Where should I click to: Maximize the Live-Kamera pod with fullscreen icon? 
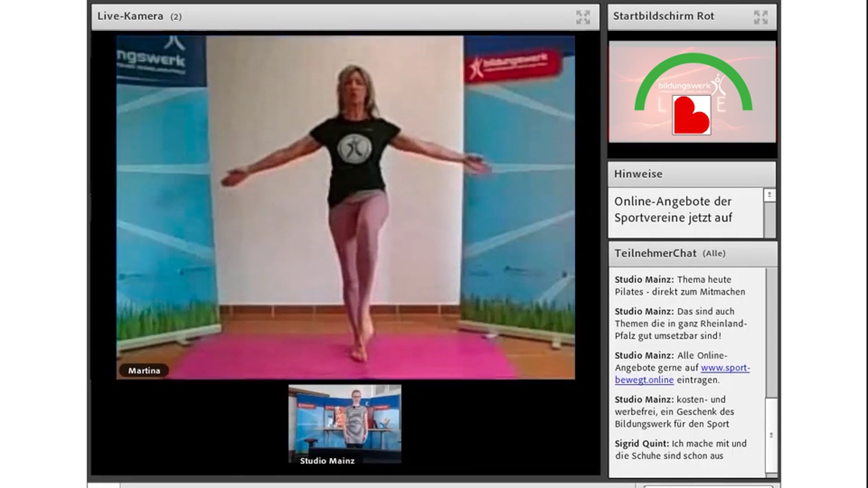coord(583,17)
